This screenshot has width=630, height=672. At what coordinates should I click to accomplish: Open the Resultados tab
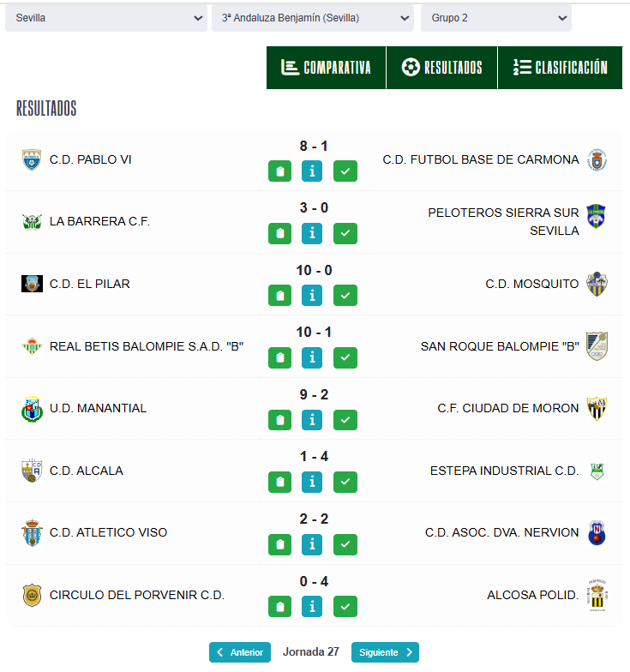442,68
